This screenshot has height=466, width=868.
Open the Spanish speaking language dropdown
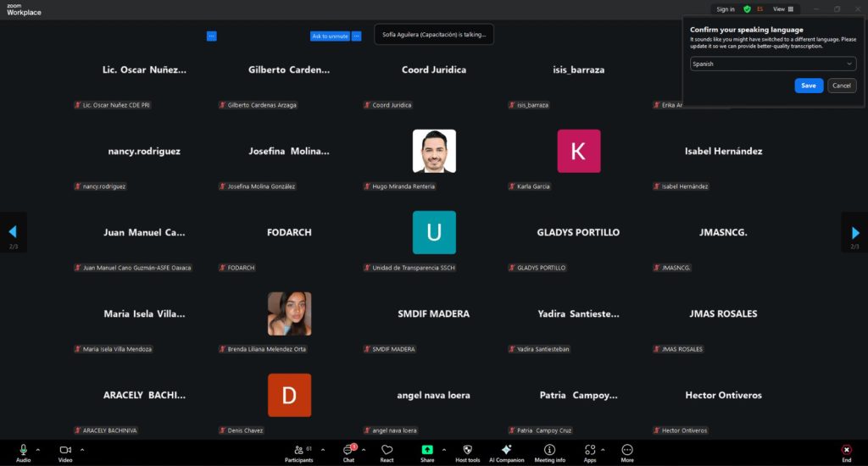(772, 64)
